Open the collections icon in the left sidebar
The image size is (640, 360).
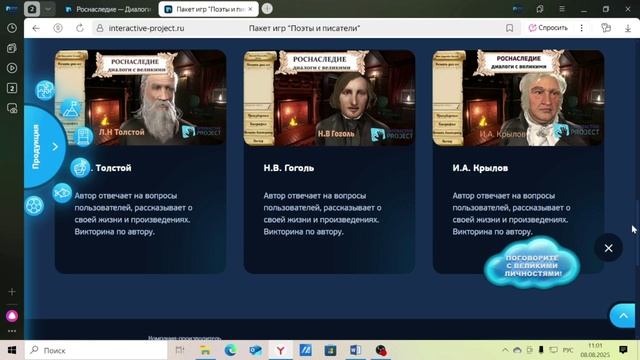tap(12, 48)
